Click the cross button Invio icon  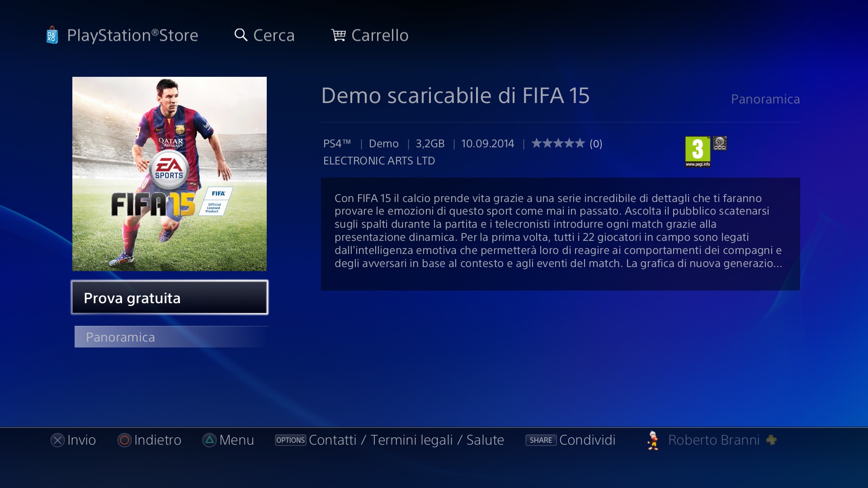tap(57, 440)
